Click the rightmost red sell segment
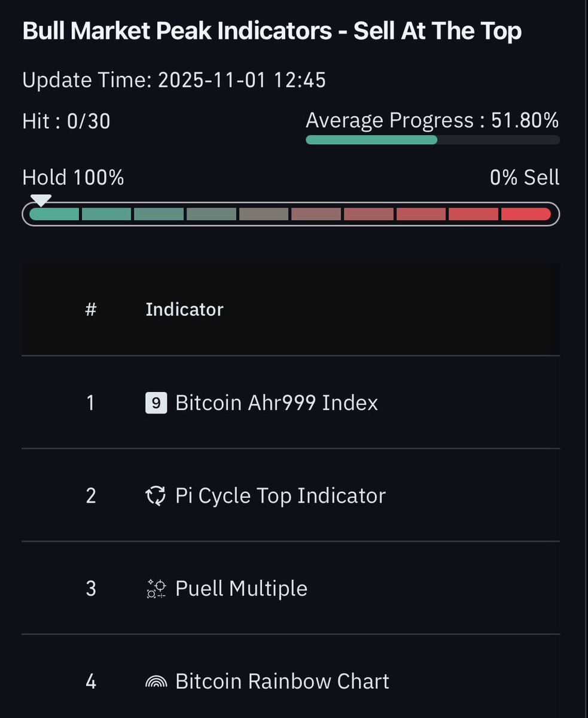The width and height of the screenshot is (588, 718). click(525, 214)
